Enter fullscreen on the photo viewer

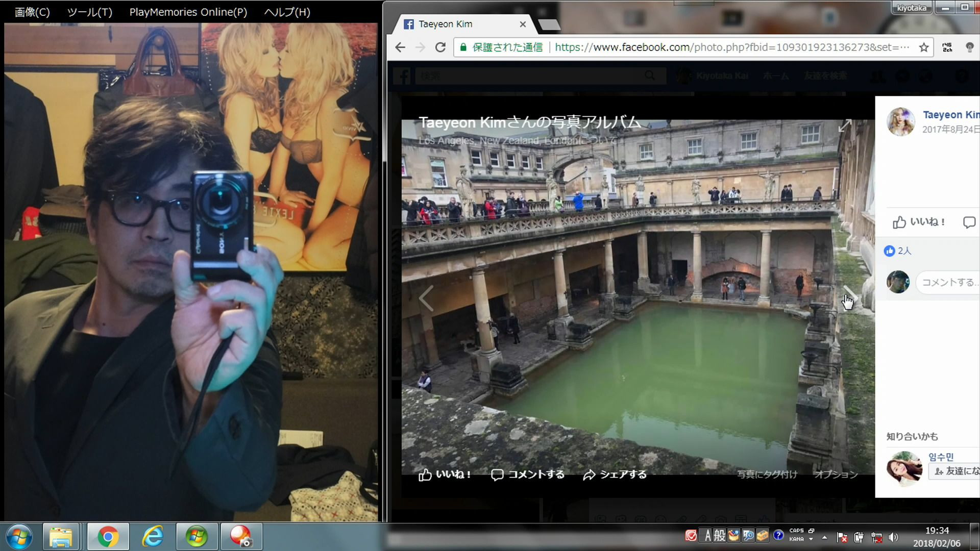pyautogui.click(x=845, y=126)
